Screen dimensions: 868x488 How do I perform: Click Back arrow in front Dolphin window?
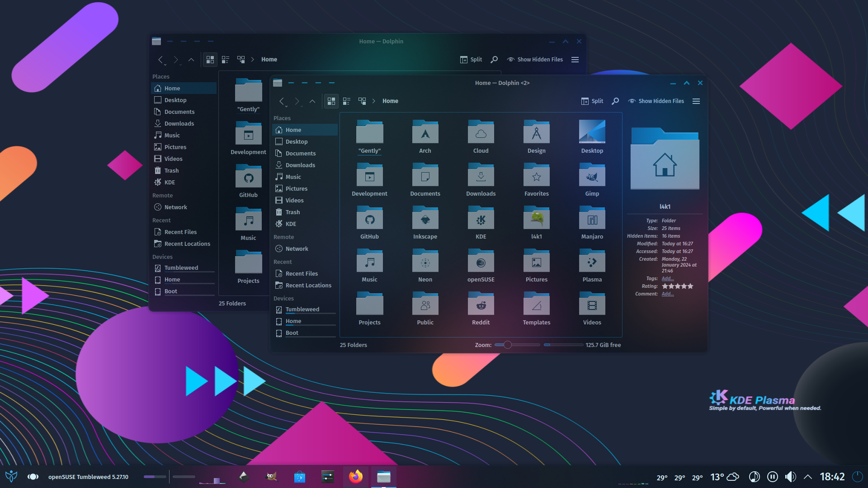point(282,101)
